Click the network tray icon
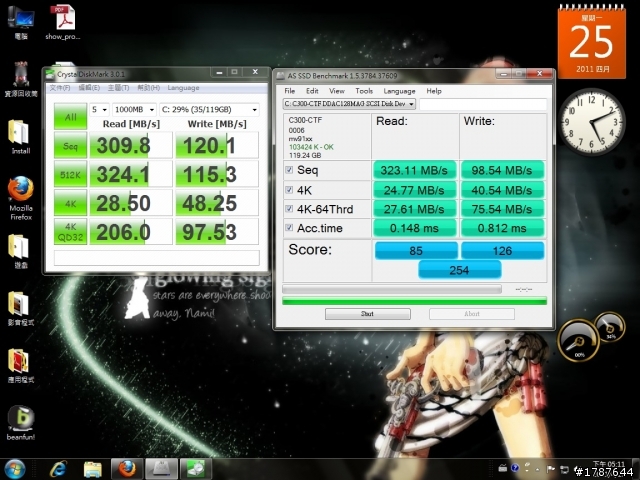Viewport: 640px width, 480px height. point(564,469)
